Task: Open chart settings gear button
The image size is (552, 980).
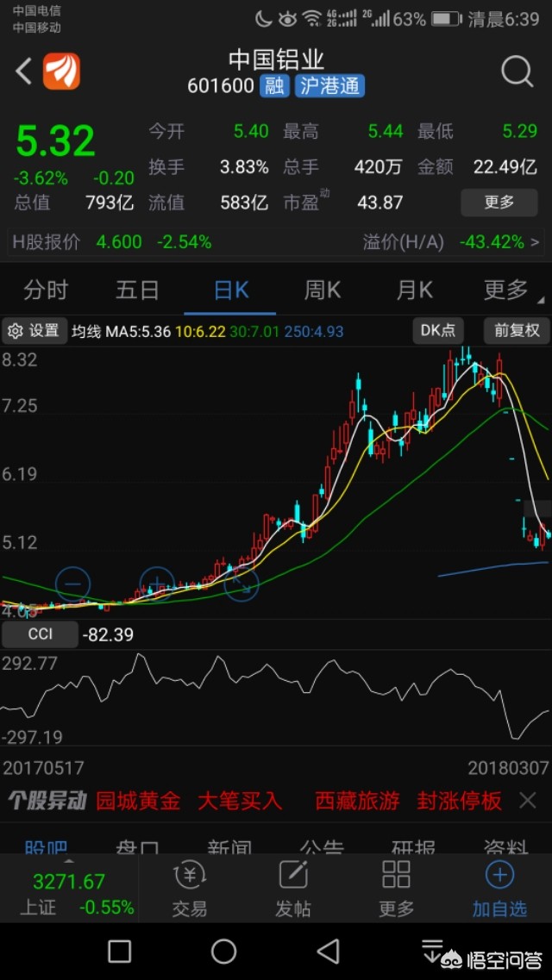Action: tap(34, 331)
